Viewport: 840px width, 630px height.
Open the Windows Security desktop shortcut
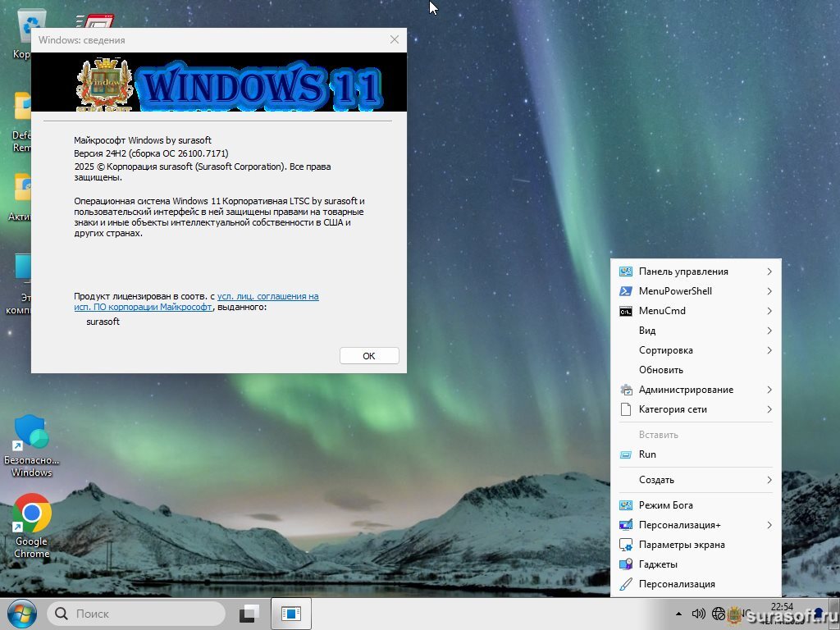click(x=31, y=433)
